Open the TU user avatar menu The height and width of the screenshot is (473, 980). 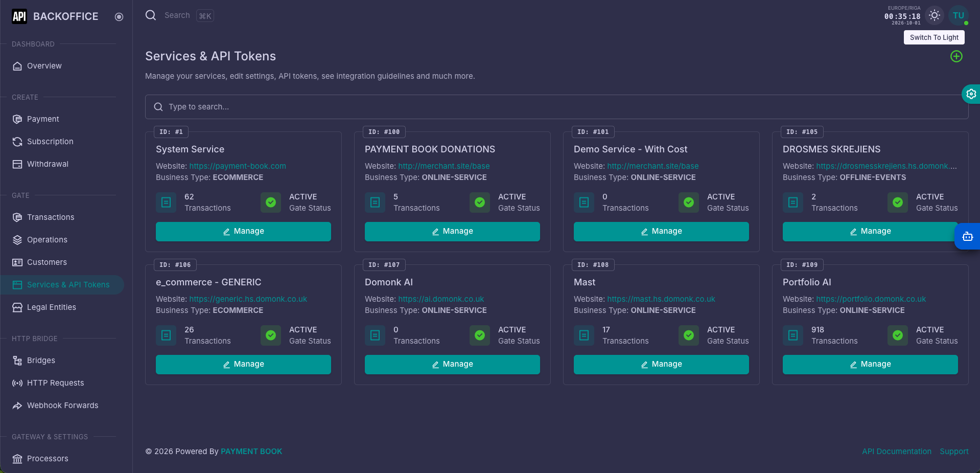[959, 15]
